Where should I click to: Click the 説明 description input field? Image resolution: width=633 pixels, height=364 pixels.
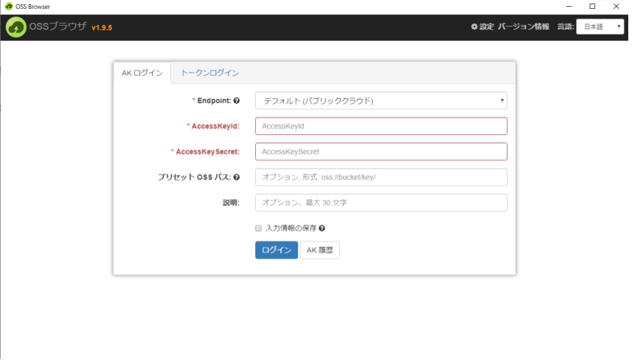[381, 203]
